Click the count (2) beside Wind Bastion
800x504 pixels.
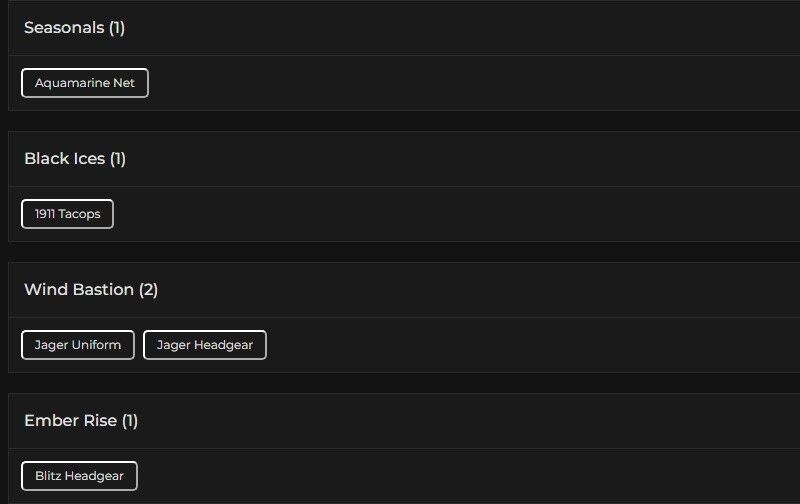pos(148,290)
